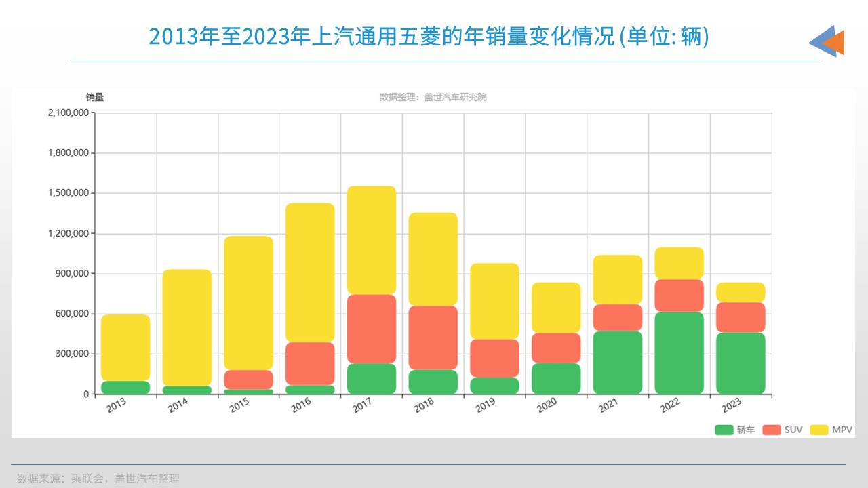Select the 2017 red SUV bar segment
Image resolution: width=868 pixels, height=488 pixels.
pos(372,329)
